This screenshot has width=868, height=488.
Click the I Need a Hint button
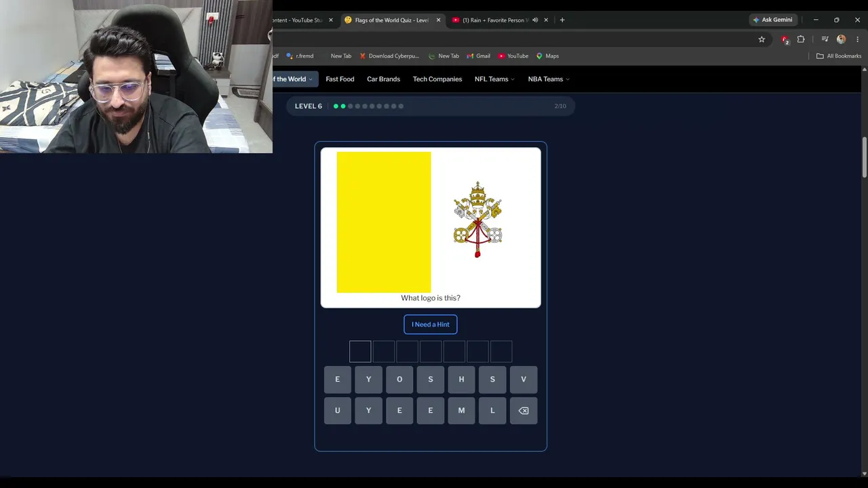click(x=431, y=325)
